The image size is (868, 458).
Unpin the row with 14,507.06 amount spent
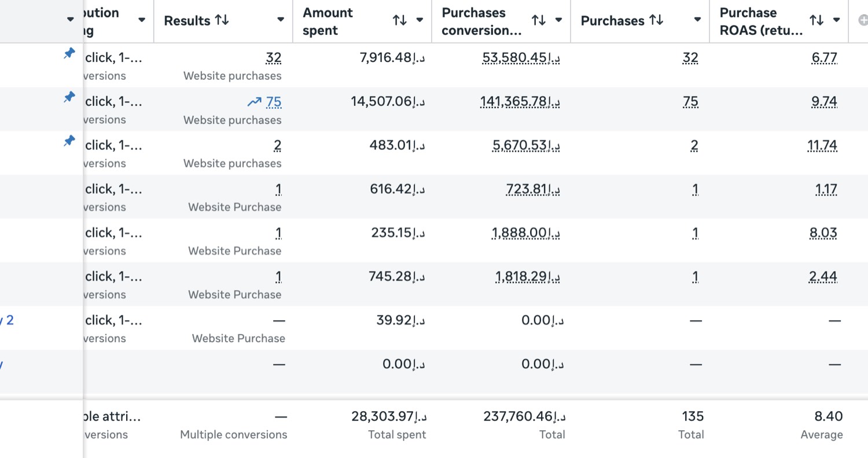(x=69, y=97)
